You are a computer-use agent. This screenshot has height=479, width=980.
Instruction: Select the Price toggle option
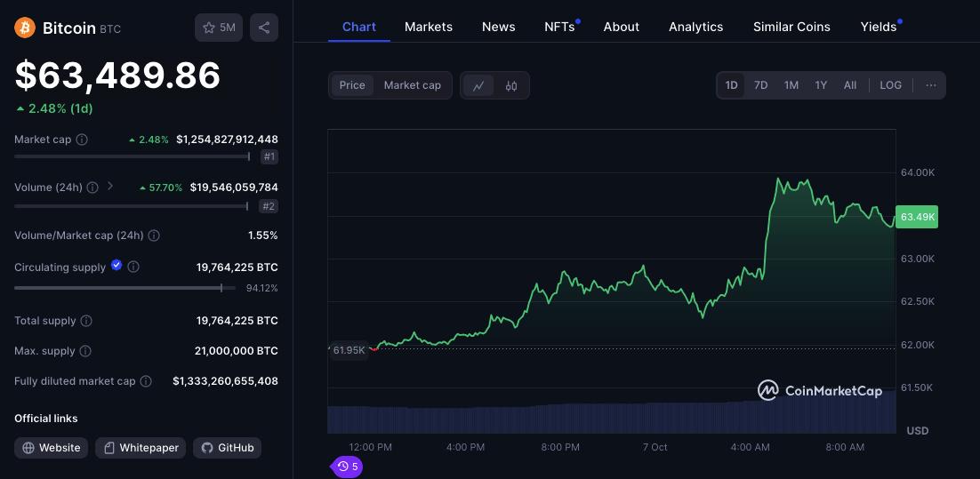click(x=352, y=85)
